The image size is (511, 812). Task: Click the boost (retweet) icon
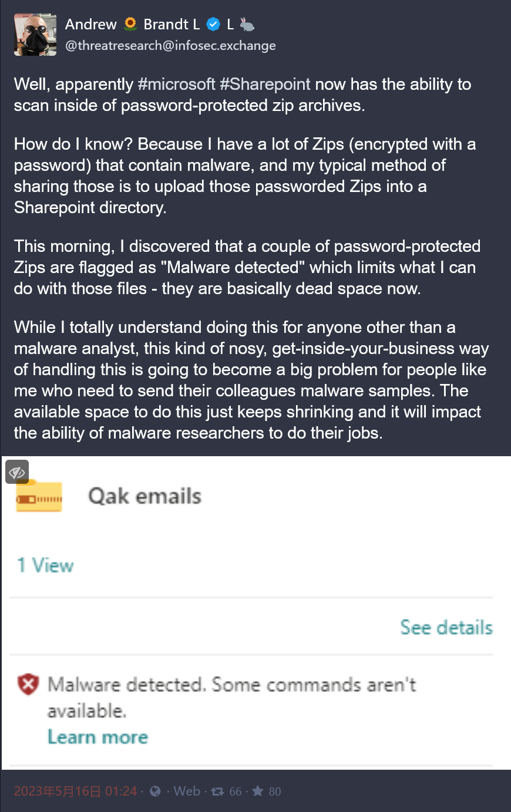[217, 791]
